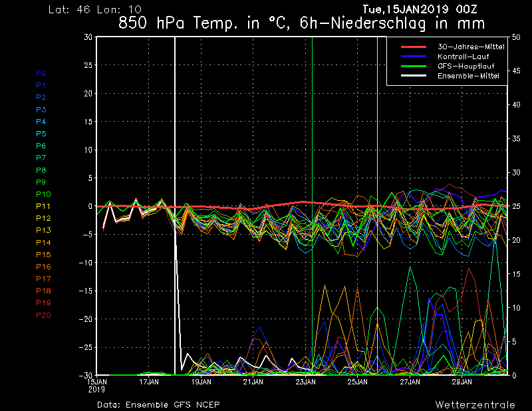
Task: Click the P20 ensemble member label
Action: point(43,315)
